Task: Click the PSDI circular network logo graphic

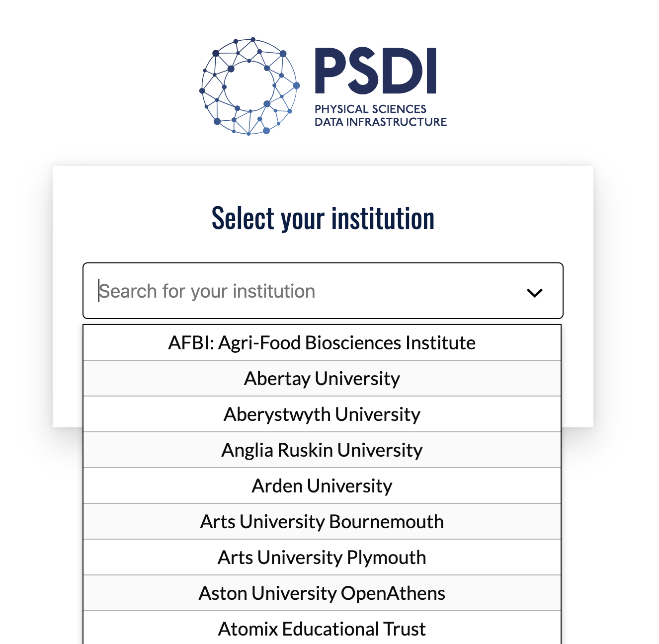Action: coord(249,86)
